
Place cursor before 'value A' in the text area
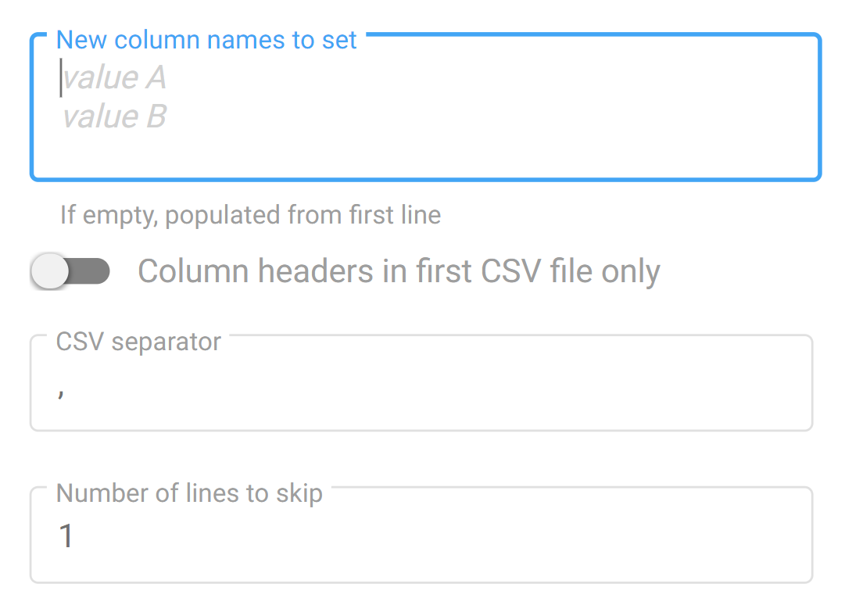(62, 78)
